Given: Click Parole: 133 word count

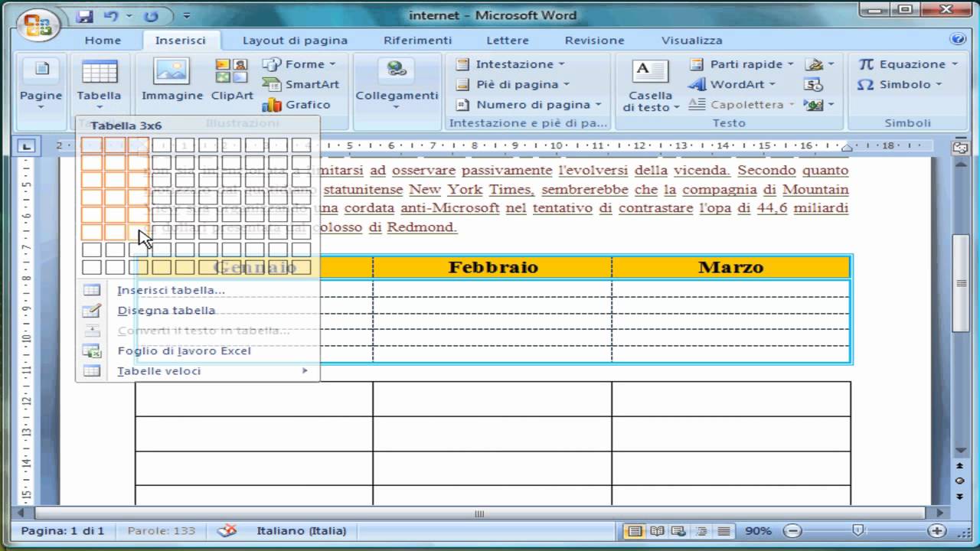Looking at the screenshot, I should pos(161,530).
